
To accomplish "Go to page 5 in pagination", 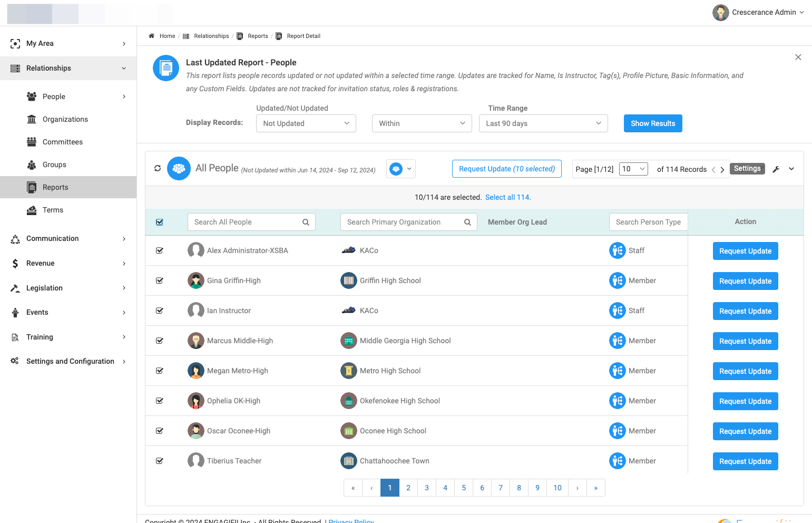I will [x=464, y=488].
